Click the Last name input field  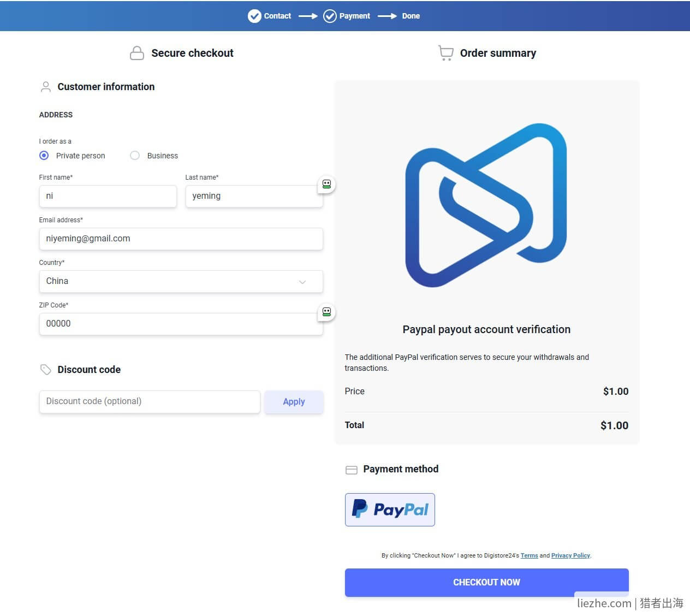(x=254, y=197)
